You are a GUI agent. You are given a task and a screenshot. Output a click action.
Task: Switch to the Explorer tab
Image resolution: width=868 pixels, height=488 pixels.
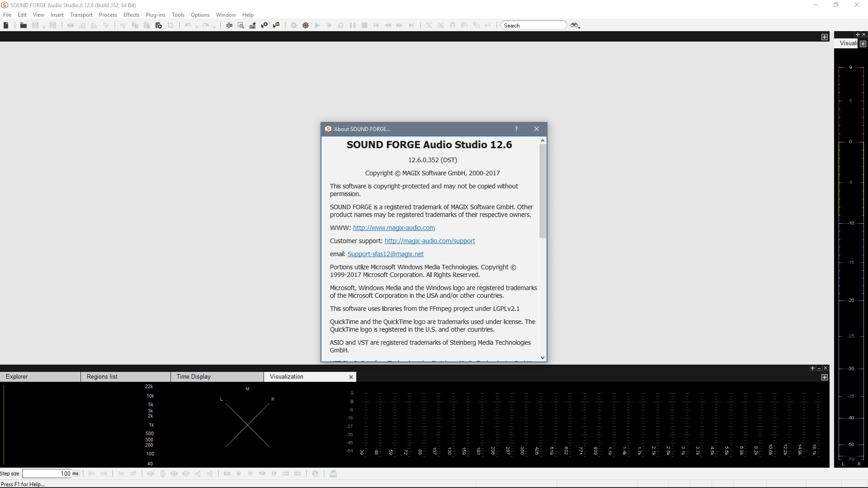point(40,376)
